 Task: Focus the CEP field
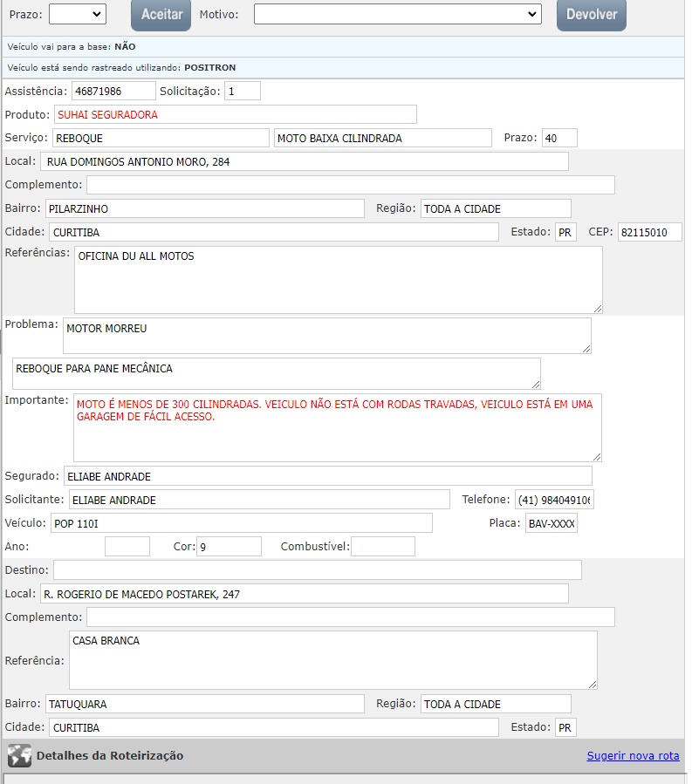pos(649,233)
